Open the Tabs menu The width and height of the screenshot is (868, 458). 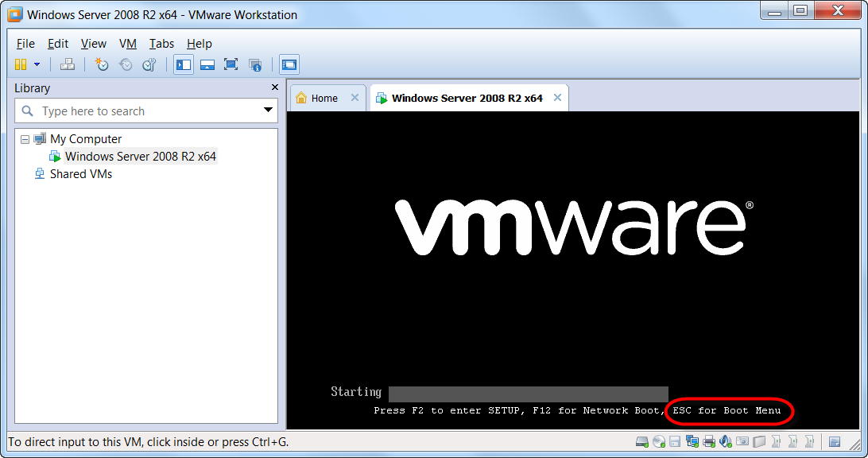[x=161, y=44]
